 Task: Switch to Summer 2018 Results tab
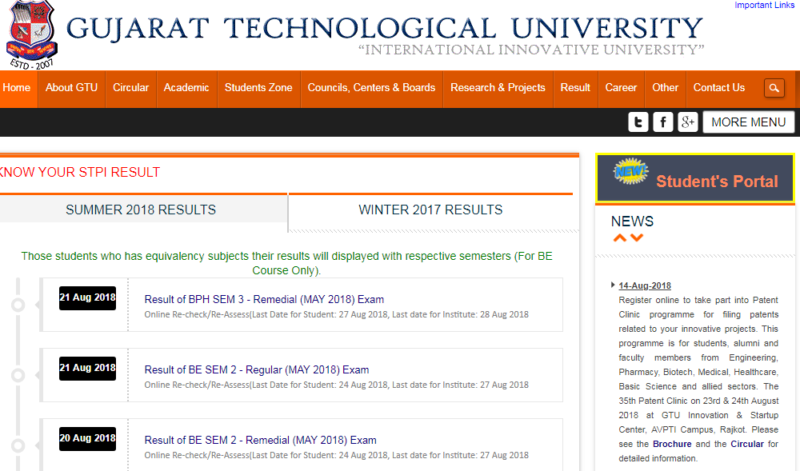coord(141,210)
